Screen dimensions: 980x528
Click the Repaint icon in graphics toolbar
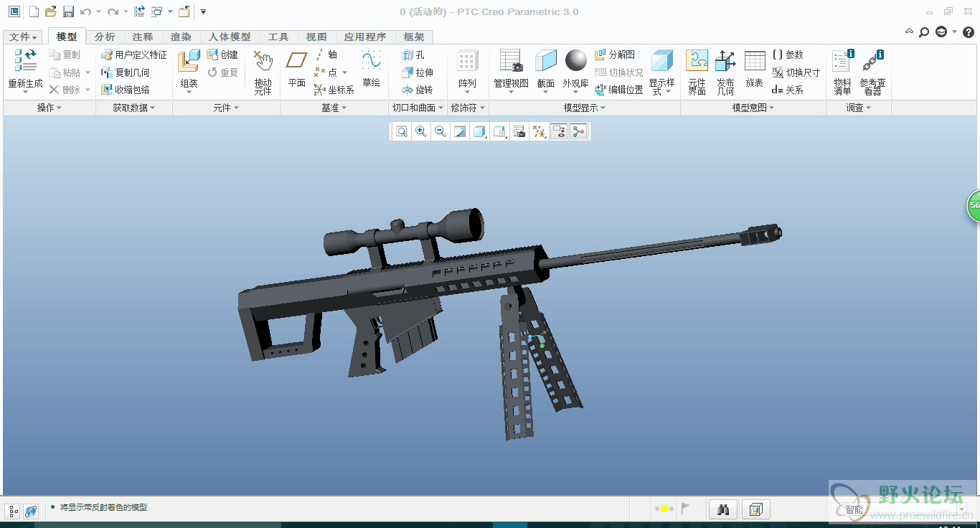[460, 131]
